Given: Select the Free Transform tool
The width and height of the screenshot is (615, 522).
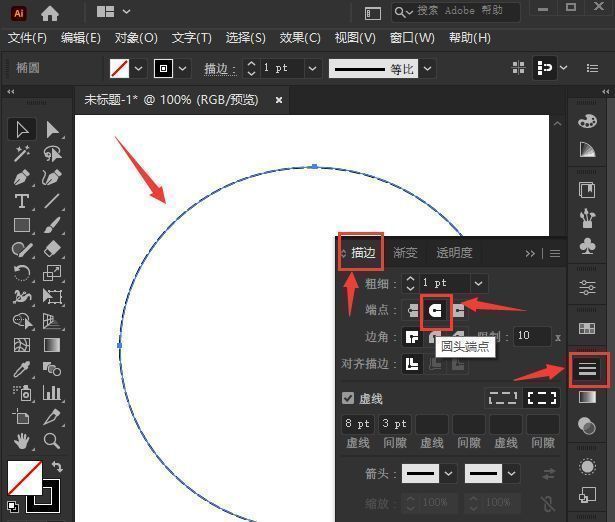Looking at the screenshot, I should point(52,297).
